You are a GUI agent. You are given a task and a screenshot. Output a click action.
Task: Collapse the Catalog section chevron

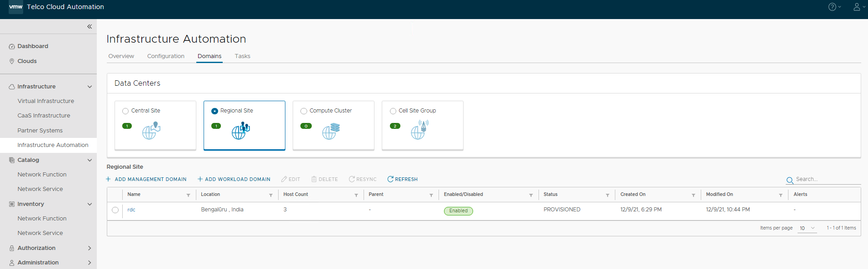90,160
